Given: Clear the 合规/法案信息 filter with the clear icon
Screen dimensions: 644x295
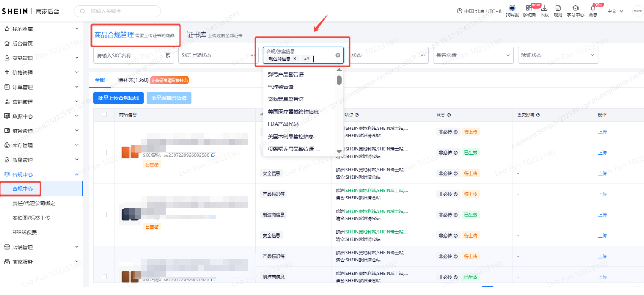Looking at the screenshot, I should tap(338, 55).
